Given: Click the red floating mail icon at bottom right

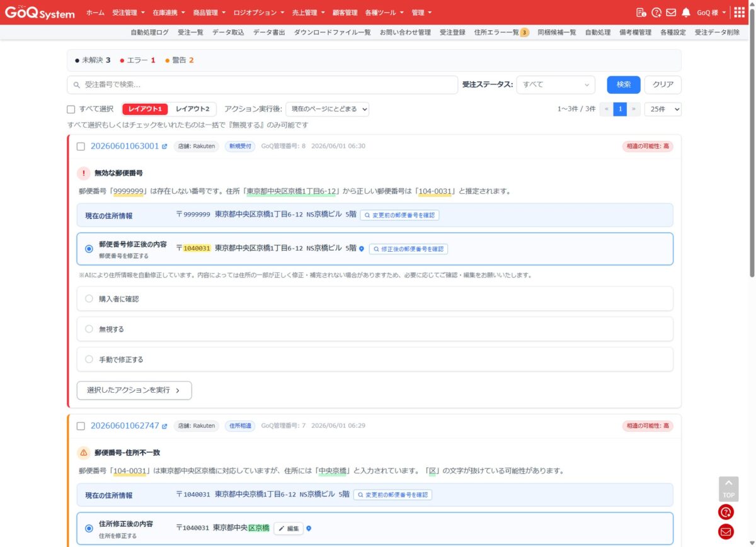Looking at the screenshot, I should point(726,532).
